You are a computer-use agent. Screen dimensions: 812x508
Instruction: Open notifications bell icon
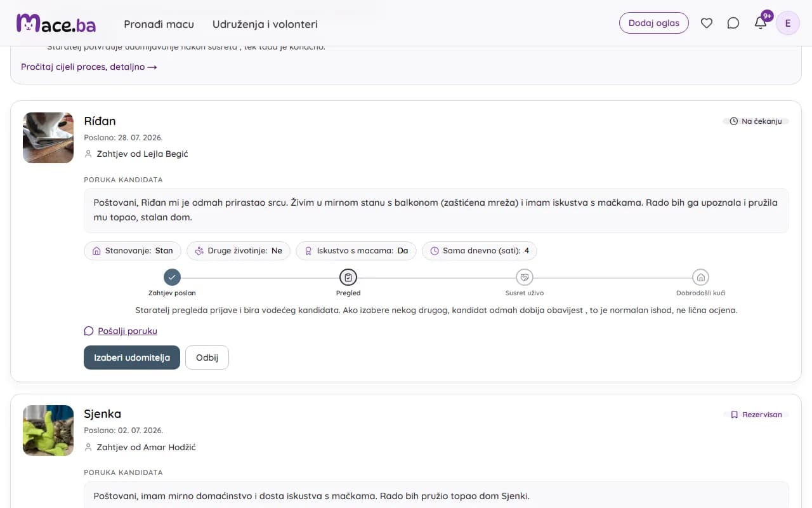(761, 23)
